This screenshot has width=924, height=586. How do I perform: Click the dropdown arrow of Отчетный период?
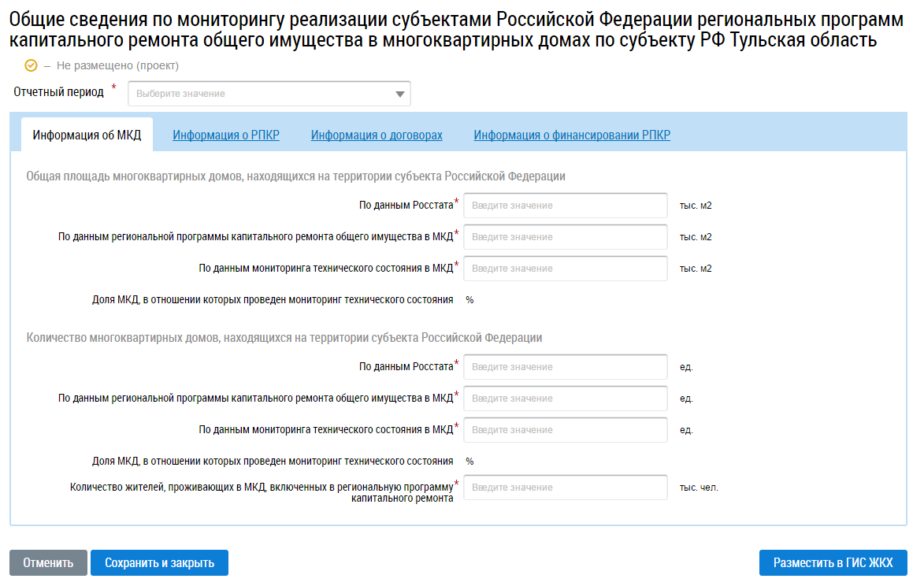(x=399, y=95)
